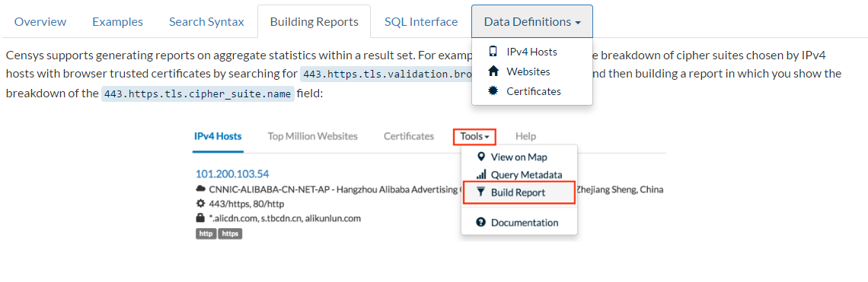Click the Certificates badge icon
This screenshot has width=868, height=282.
(493, 91)
